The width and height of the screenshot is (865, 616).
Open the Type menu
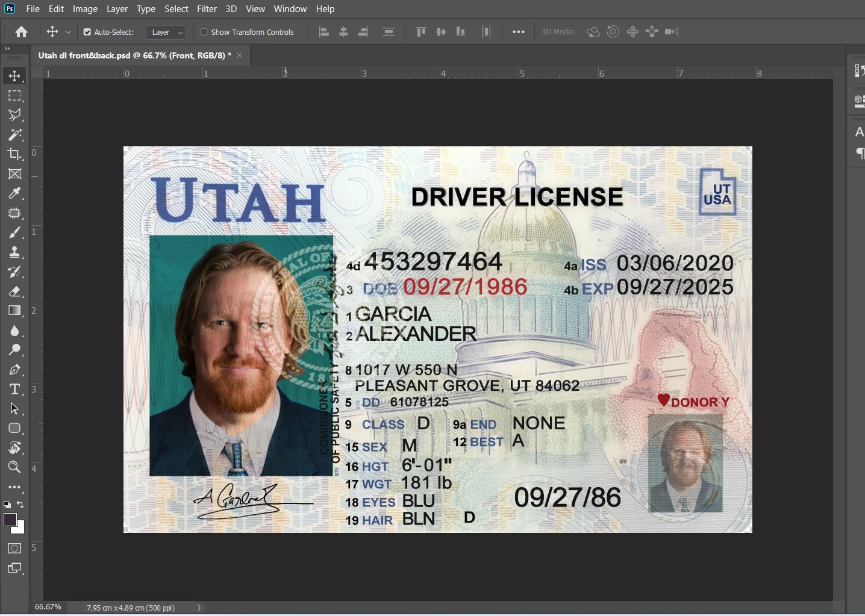point(146,9)
